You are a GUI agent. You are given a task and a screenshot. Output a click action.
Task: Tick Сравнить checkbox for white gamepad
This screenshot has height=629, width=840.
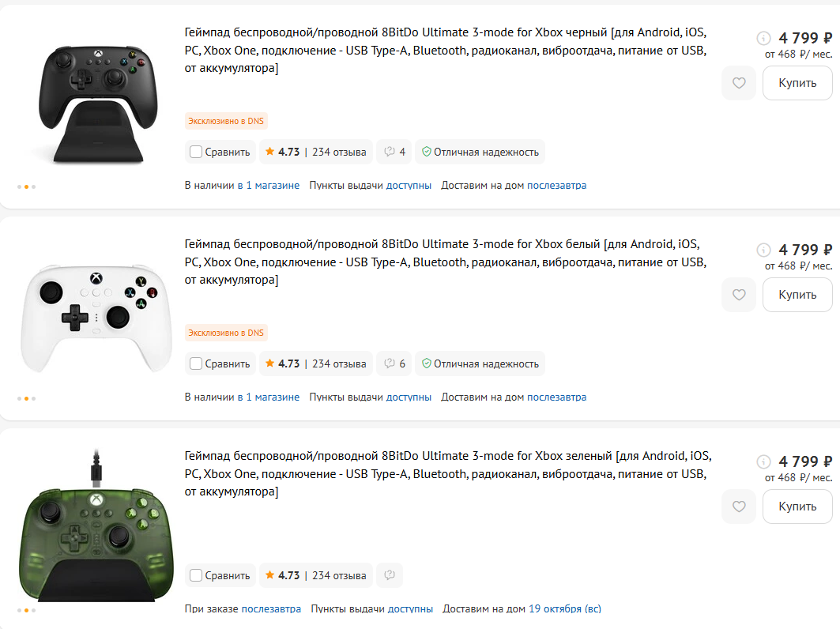(x=196, y=363)
